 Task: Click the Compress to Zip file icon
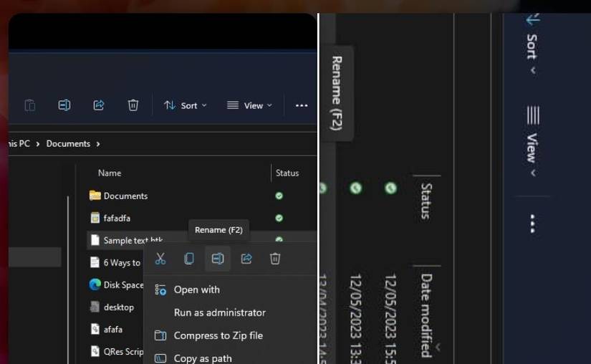pyautogui.click(x=160, y=335)
